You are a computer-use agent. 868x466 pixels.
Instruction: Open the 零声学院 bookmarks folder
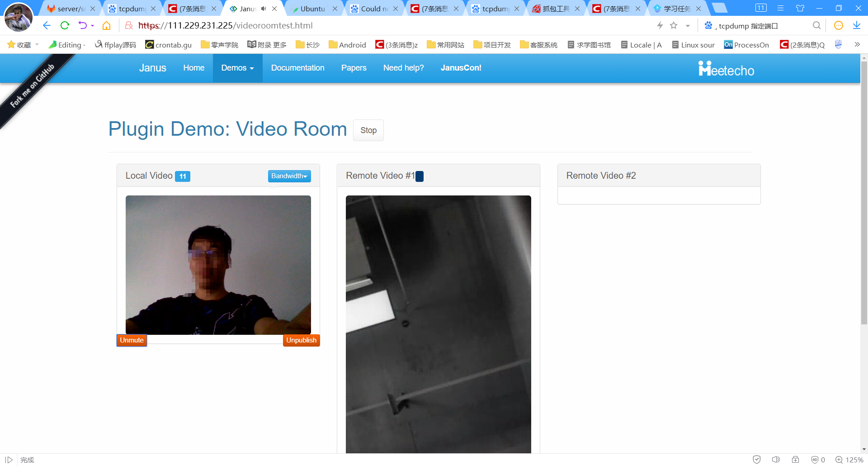219,44
